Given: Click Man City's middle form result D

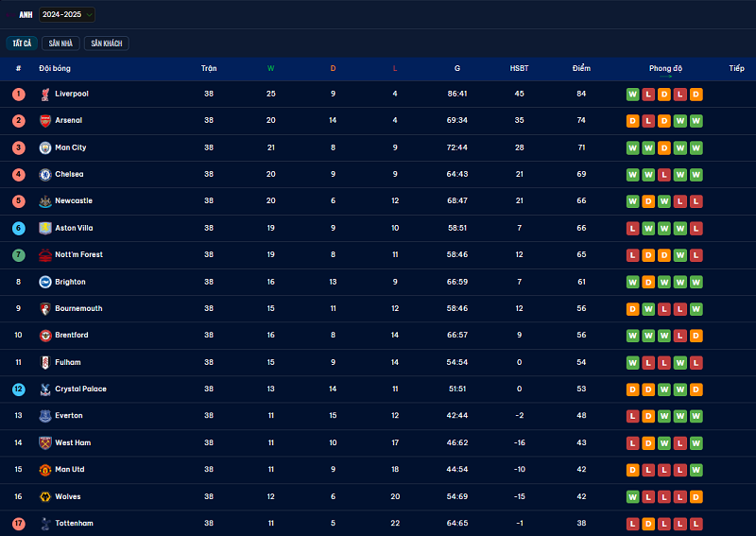Looking at the screenshot, I should [x=664, y=147].
